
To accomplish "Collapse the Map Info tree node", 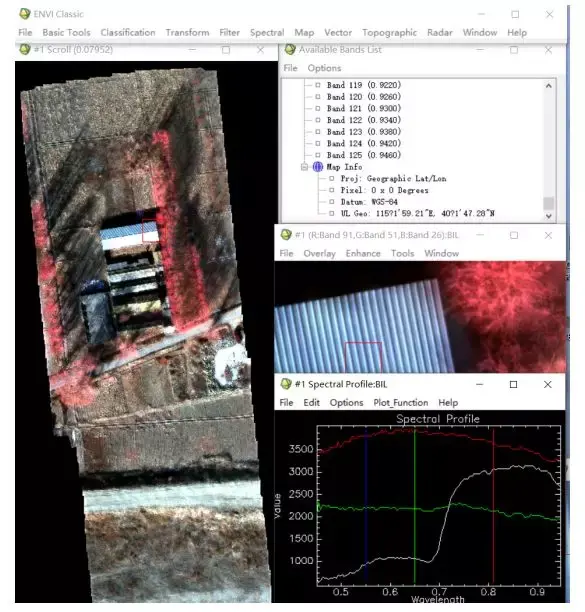I will 304,167.
